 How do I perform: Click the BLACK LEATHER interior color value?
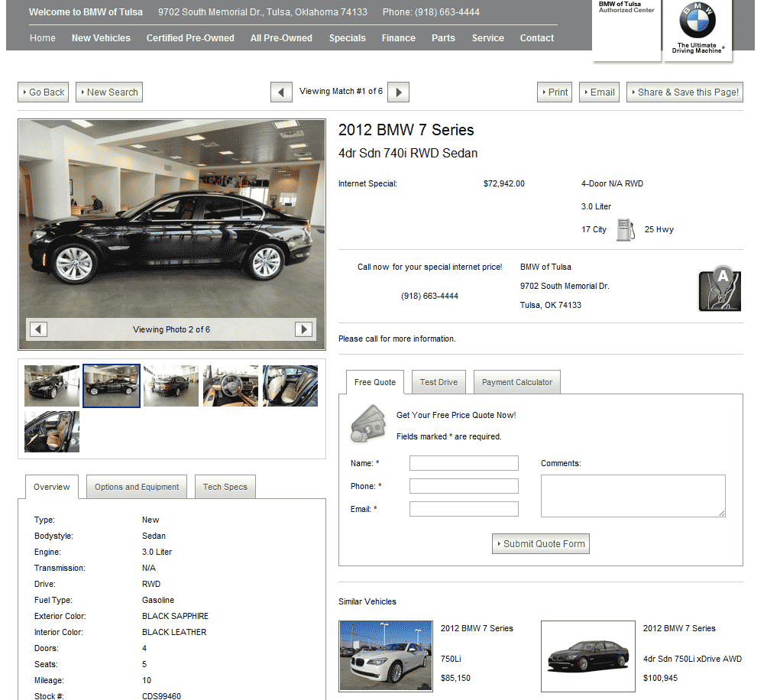point(174,632)
